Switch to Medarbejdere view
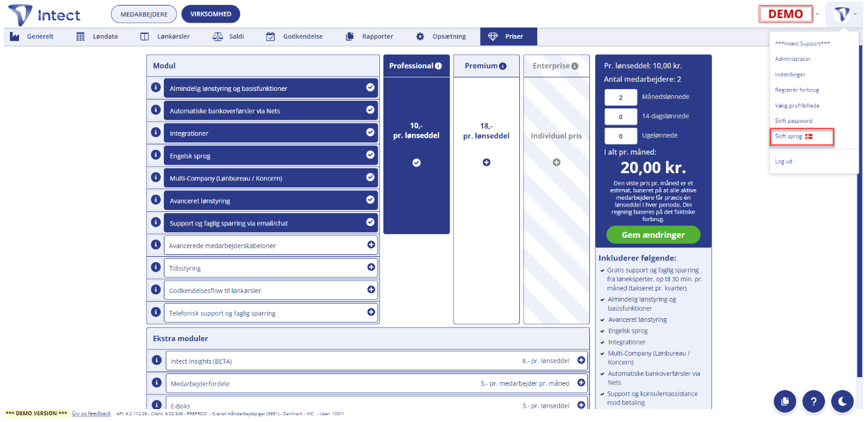 click(144, 14)
